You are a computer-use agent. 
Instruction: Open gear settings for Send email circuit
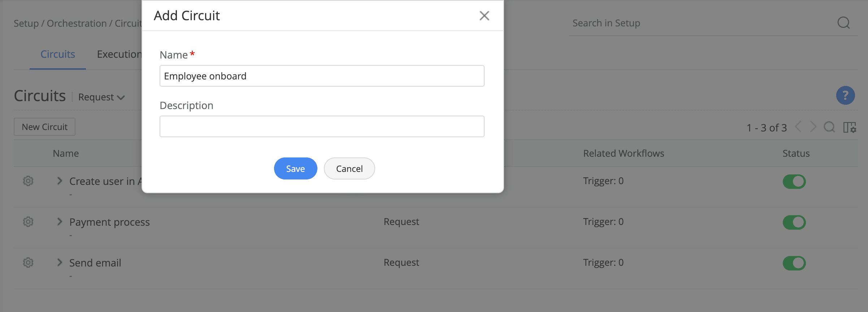coord(28,263)
